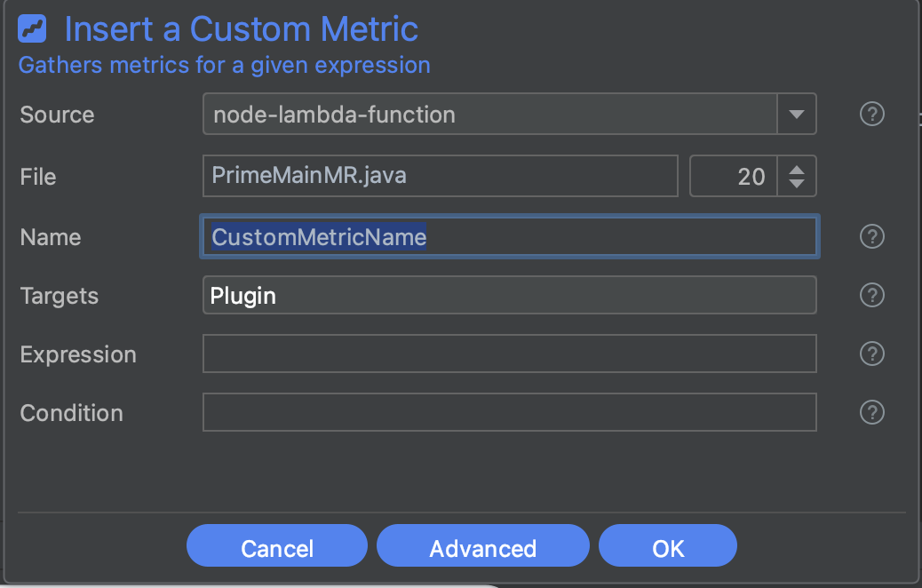Click the question mark next to Condition
This screenshot has width=922, height=588.
coord(872,412)
